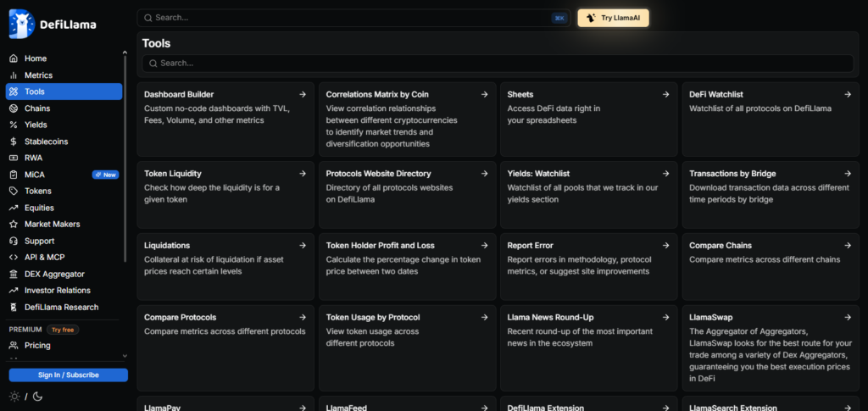This screenshot has height=411, width=868.
Task: Click arrow on LlamaSwap card
Action: pyautogui.click(x=848, y=318)
